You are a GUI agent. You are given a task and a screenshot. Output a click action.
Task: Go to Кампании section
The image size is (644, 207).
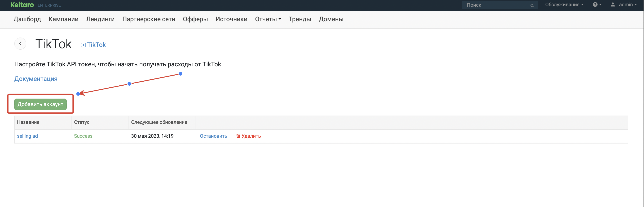pos(64,19)
